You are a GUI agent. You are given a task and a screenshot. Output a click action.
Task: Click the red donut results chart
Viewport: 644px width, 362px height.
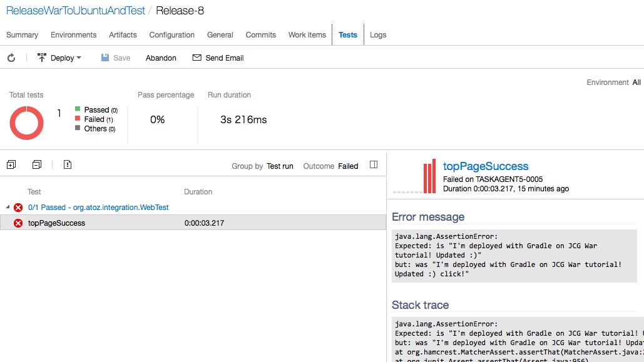click(26, 123)
